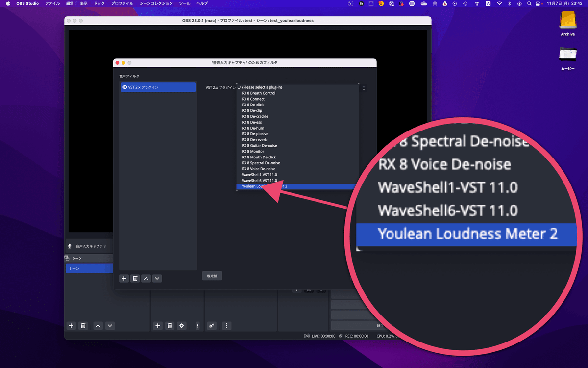Select RX 8 De-reverb in plug-in dropdown

click(297, 140)
